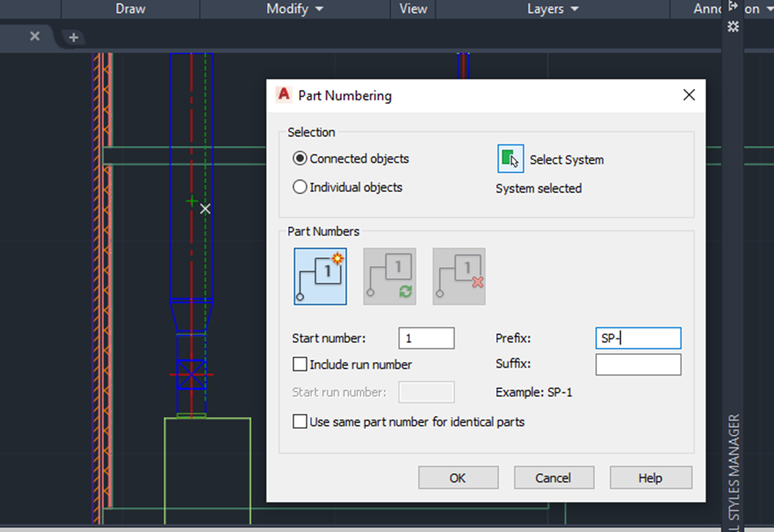Open the View ribbon panel
Viewport: 774px width, 532px height.
click(413, 9)
